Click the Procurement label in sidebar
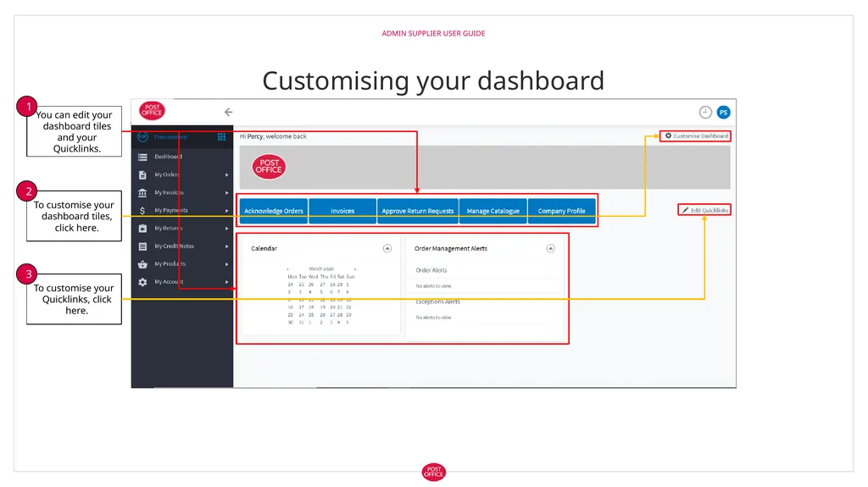The height and width of the screenshot is (487, 868). pyautogui.click(x=170, y=136)
